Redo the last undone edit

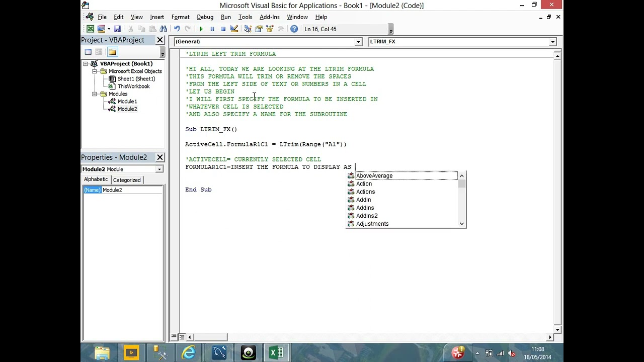tap(188, 29)
